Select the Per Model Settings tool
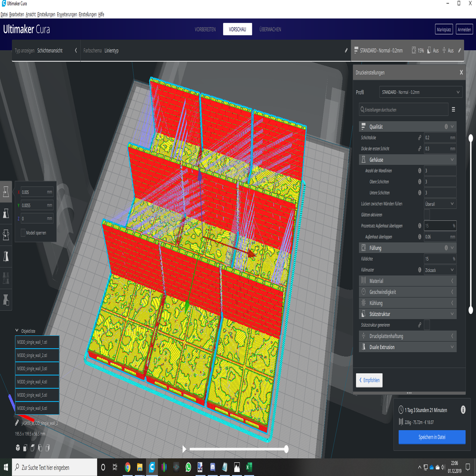The height and width of the screenshot is (476, 476). 6,278
